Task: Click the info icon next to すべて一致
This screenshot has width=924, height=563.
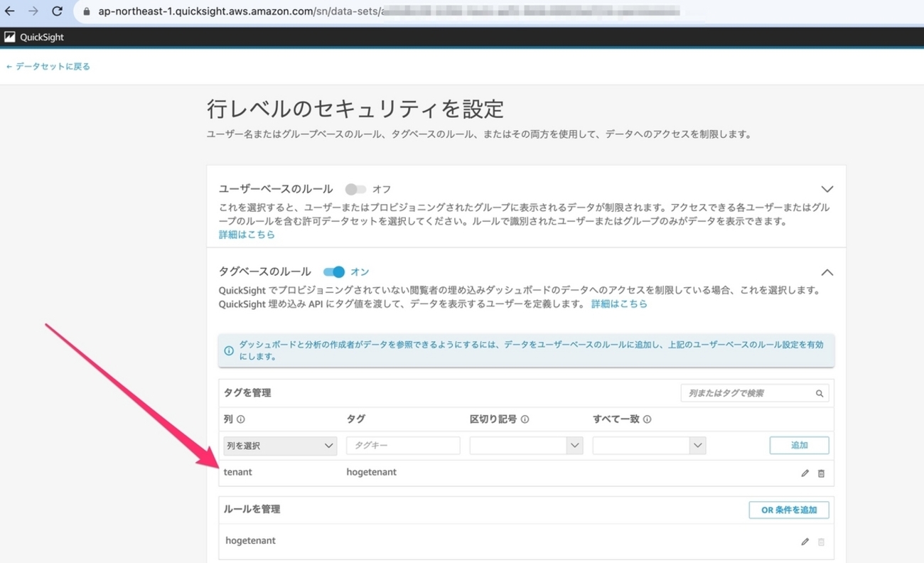Action: pos(647,419)
